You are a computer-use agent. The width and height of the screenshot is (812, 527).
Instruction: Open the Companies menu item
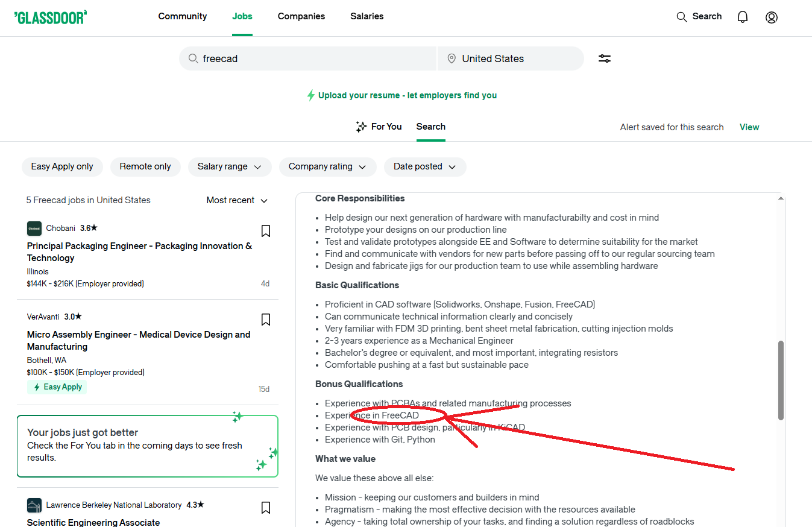point(301,16)
